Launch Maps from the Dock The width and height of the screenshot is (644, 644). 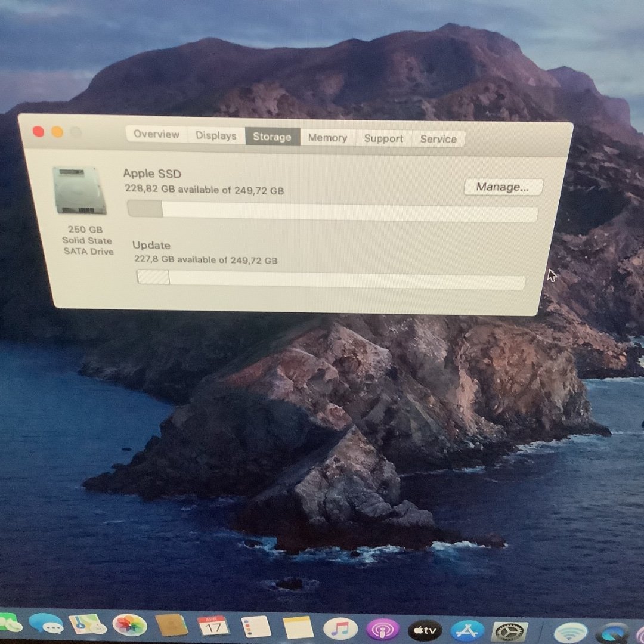click(87, 624)
